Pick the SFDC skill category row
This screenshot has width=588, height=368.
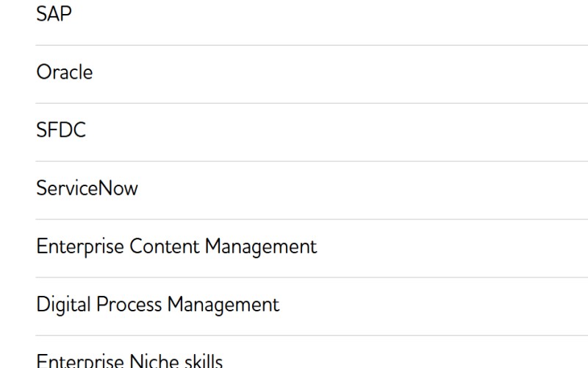[312, 132]
